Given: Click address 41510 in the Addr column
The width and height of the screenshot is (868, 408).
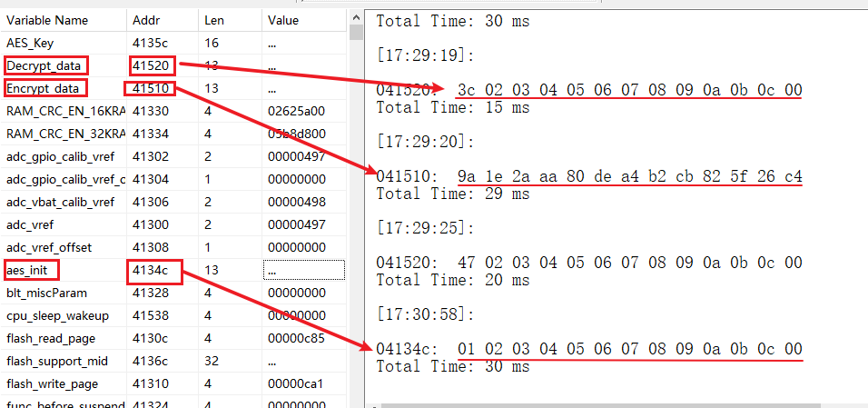Looking at the screenshot, I should tap(150, 88).
